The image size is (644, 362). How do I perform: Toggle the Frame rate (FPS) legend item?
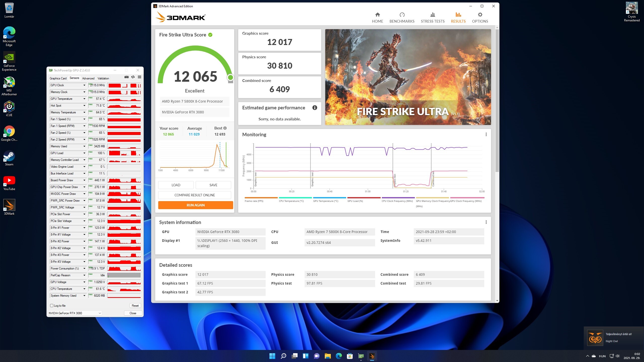[254, 201]
